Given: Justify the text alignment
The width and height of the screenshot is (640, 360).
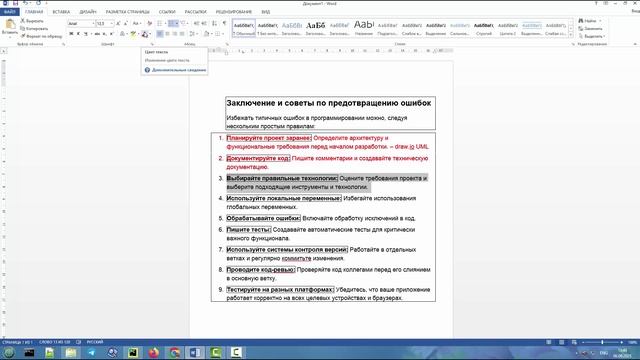Looking at the screenshot, I should 182,34.
